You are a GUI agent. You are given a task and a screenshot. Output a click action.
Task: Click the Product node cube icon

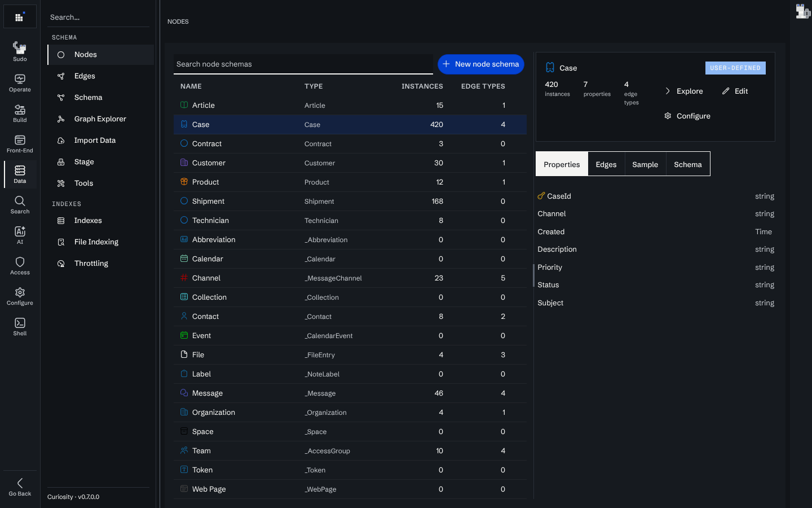click(184, 182)
